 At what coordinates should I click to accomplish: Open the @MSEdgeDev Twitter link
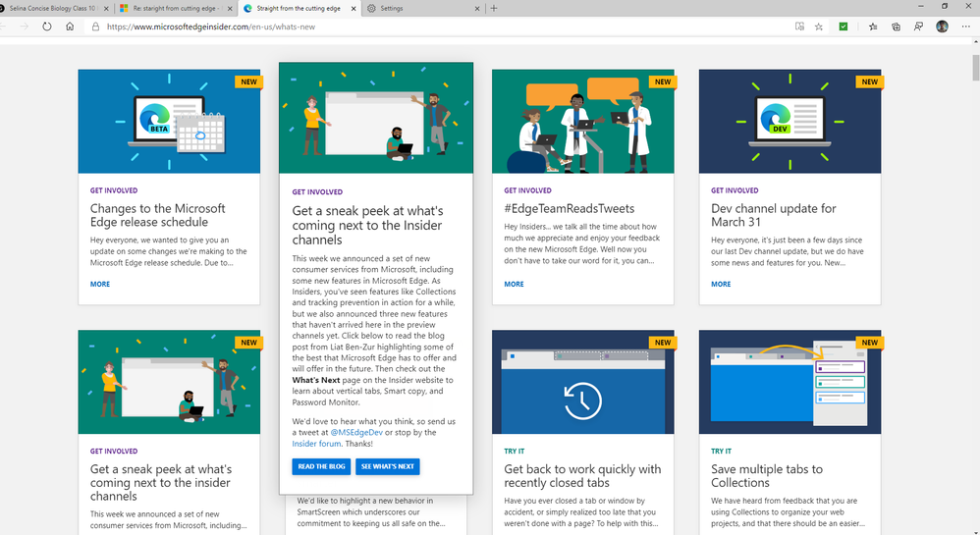pos(356,433)
